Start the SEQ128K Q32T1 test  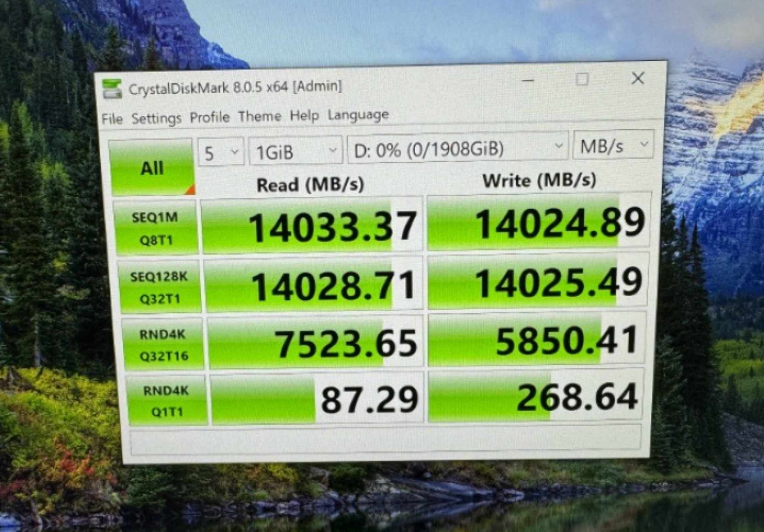click(x=159, y=287)
